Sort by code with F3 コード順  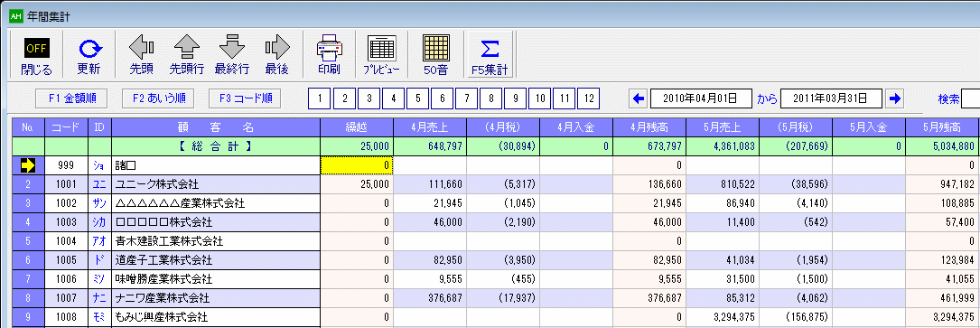[245, 98]
